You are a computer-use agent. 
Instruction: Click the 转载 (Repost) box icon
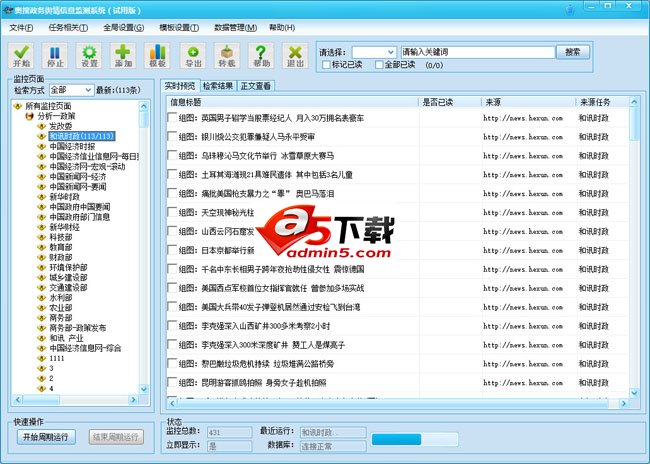(x=227, y=56)
